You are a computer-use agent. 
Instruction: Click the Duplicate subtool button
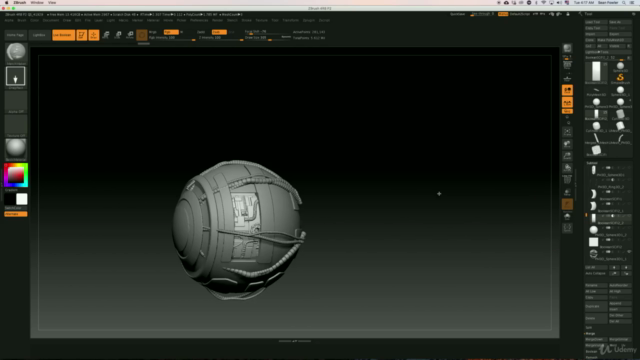pyautogui.click(x=596, y=306)
